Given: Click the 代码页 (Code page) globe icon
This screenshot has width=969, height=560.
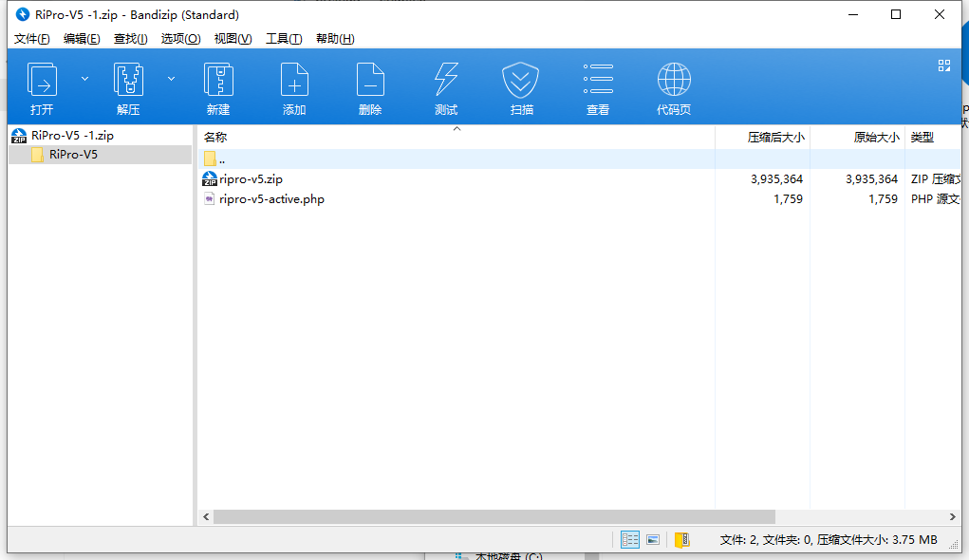Looking at the screenshot, I should coord(674,79).
